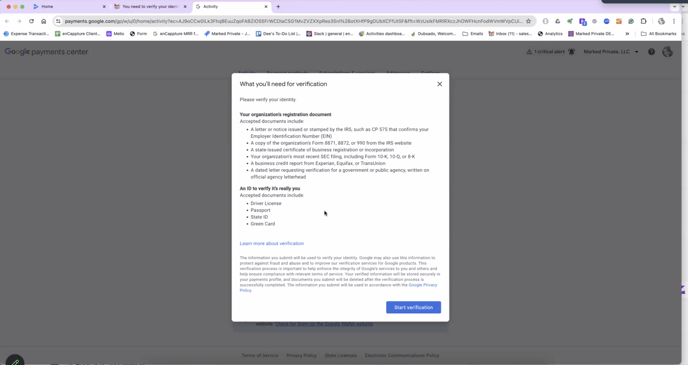Viewport: 688px width, 365px height.
Task: Switch to the 'You need to verify your identity' tab
Action: click(x=150, y=7)
